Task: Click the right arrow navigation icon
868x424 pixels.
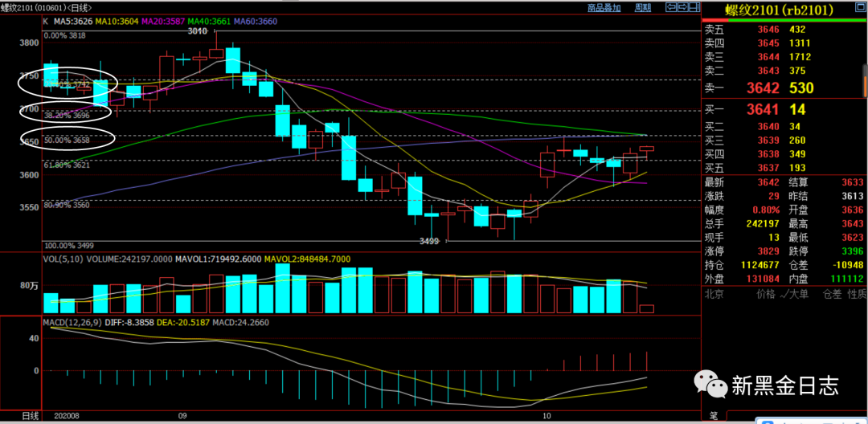Action: (x=683, y=7)
